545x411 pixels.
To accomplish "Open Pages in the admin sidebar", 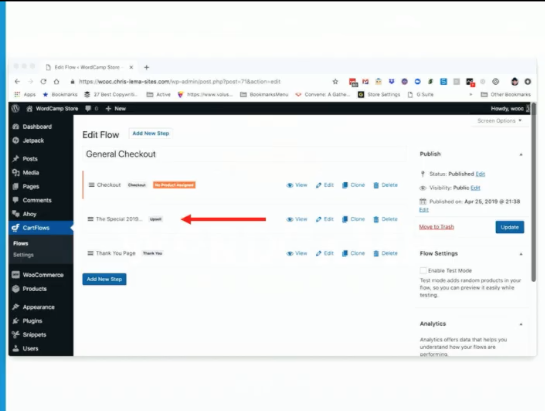I will [26, 186].
